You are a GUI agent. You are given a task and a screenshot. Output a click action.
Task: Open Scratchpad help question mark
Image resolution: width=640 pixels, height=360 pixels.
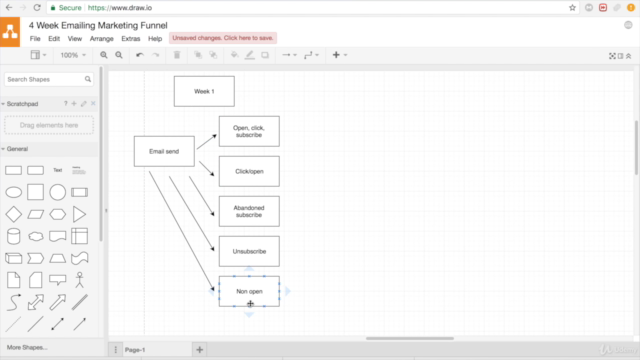coord(65,104)
